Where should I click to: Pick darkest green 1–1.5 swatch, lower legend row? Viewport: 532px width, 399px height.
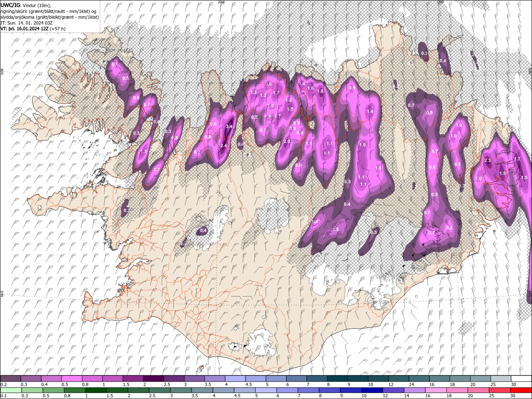click(x=96, y=390)
